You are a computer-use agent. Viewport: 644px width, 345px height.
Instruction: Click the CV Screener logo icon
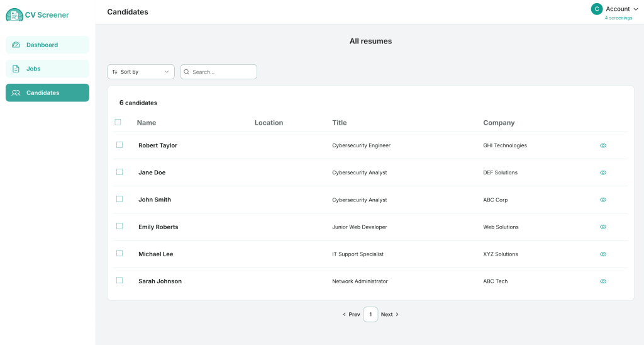tap(14, 14)
